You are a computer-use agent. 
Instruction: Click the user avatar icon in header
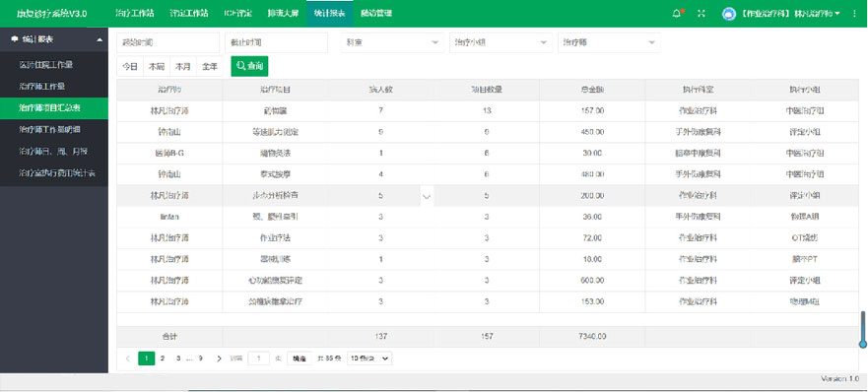pos(729,13)
